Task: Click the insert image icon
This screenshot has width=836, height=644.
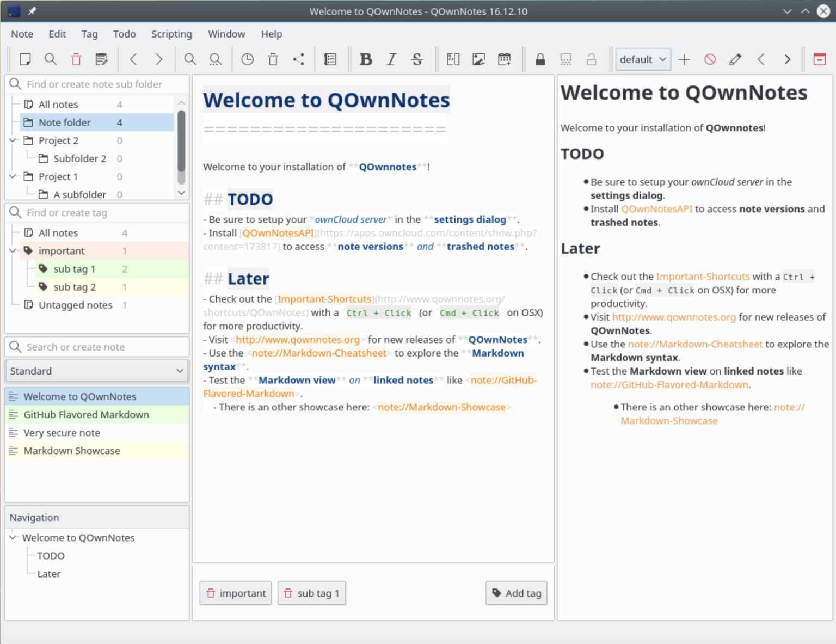Action: 478,59
